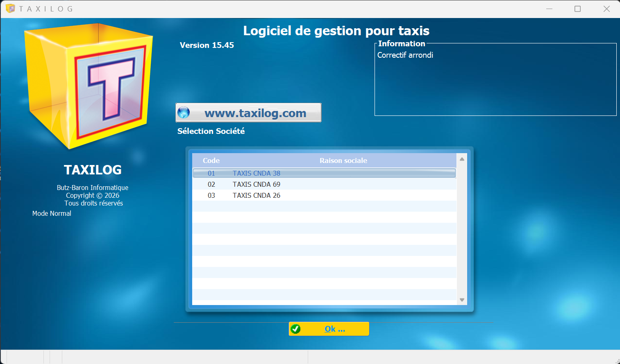Viewport: 620px width, 364px height.
Task: Minimize the TAXILOG window
Action: 550,9
